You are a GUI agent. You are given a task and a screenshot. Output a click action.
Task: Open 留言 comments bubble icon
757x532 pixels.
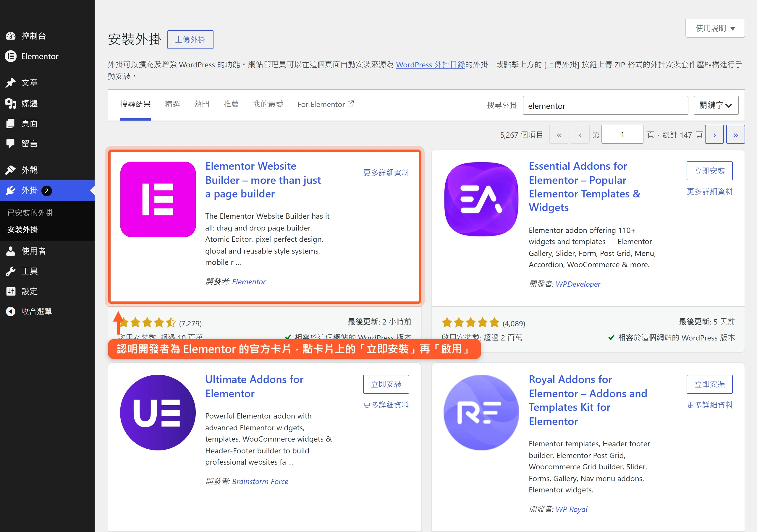point(11,143)
